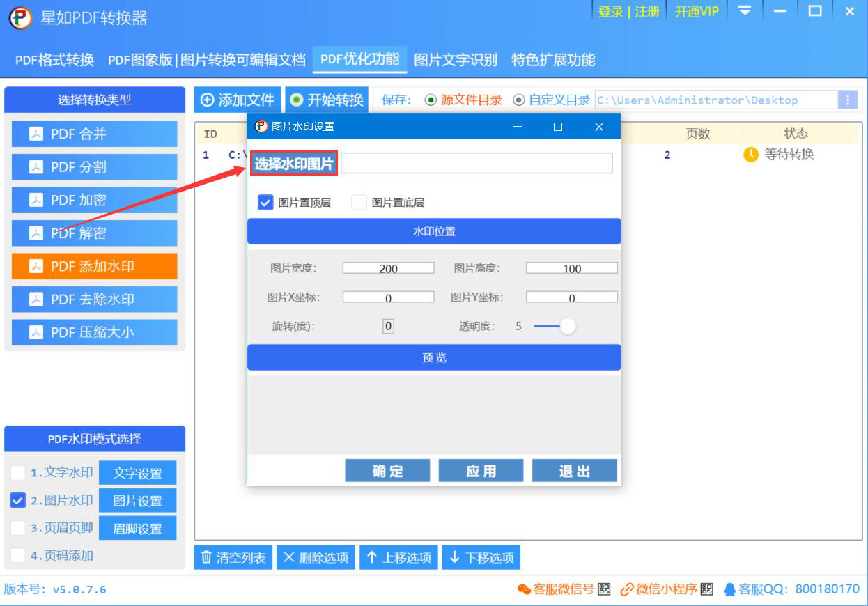This screenshot has width=868, height=606.
Task: Click the PDF icon beside PDF 去除水印
Action: pyautogui.click(x=36, y=300)
